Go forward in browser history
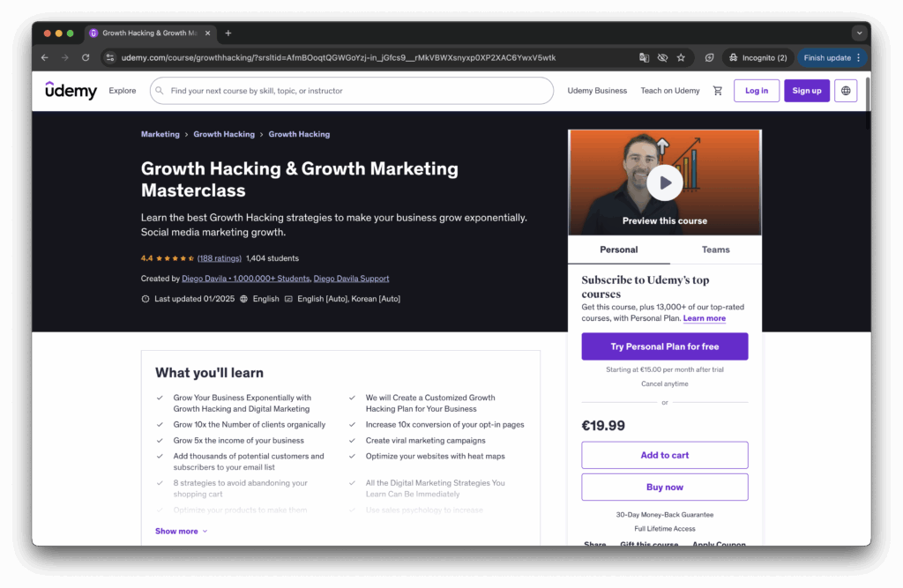 (65, 57)
